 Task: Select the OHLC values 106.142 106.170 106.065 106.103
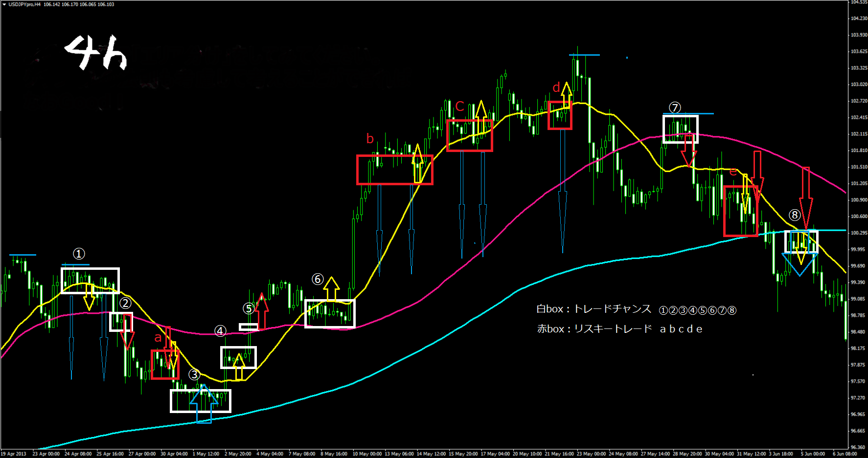coord(79,4)
